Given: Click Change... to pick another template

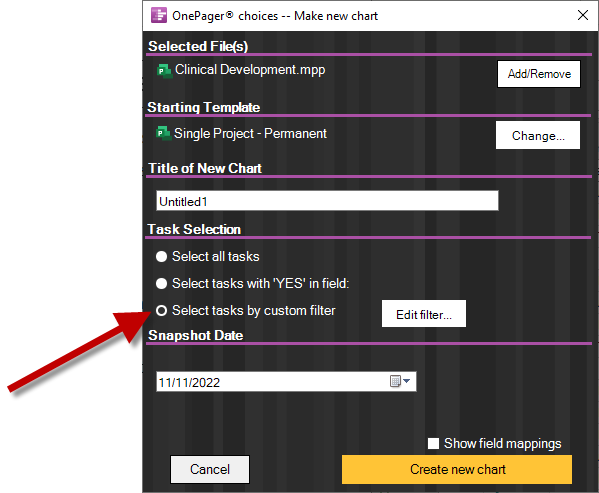Looking at the screenshot, I should 538,135.
